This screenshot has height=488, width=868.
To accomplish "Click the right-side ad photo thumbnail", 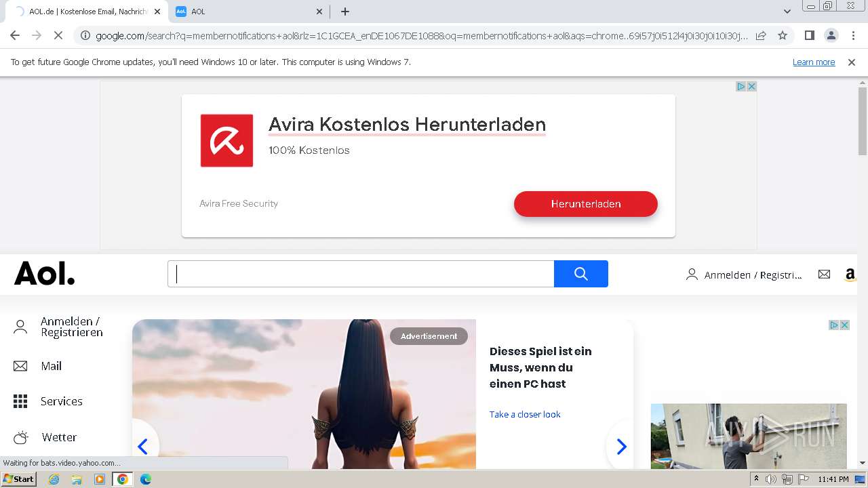I will pyautogui.click(x=749, y=436).
